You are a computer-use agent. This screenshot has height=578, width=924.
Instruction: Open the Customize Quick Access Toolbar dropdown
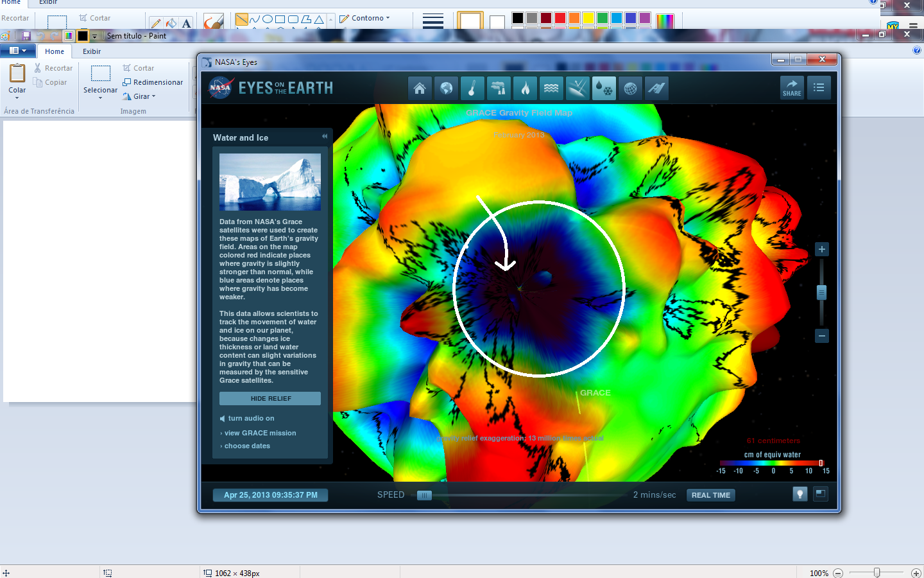(x=94, y=37)
